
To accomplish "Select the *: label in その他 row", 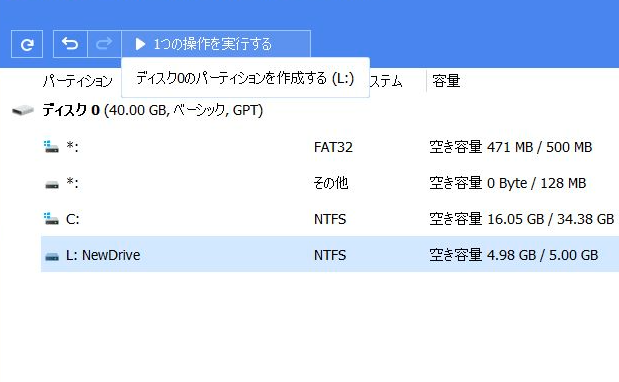I will click(72, 183).
